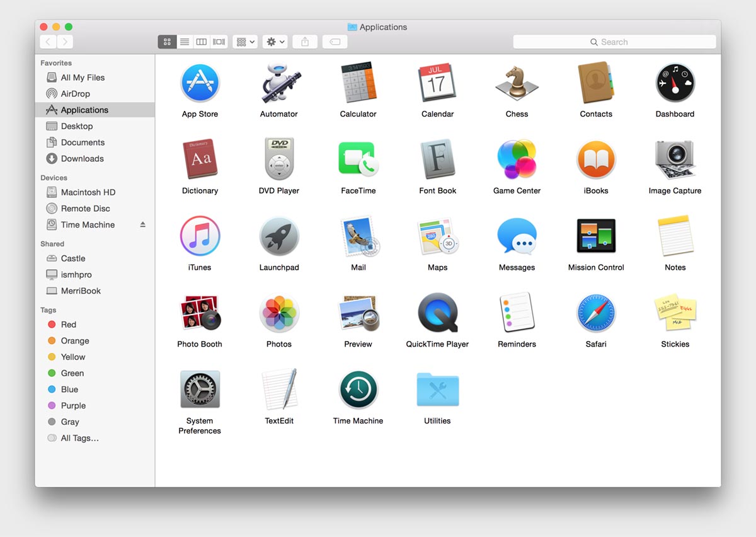
Task: Switch to column view
Action: 202,42
